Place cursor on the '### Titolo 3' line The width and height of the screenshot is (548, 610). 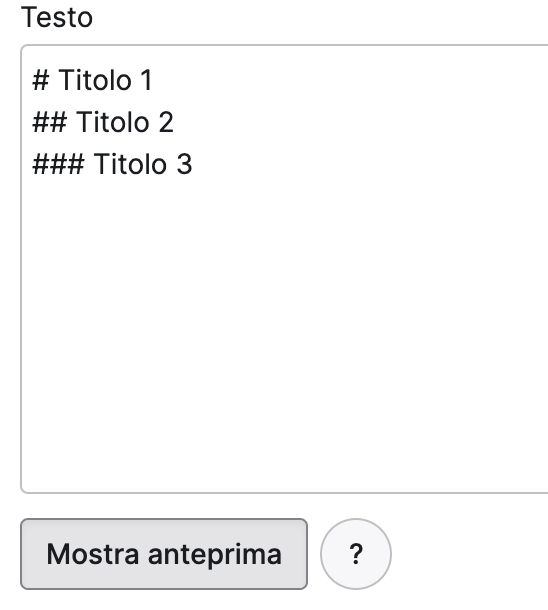pyautogui.click(x=112, y=164)
